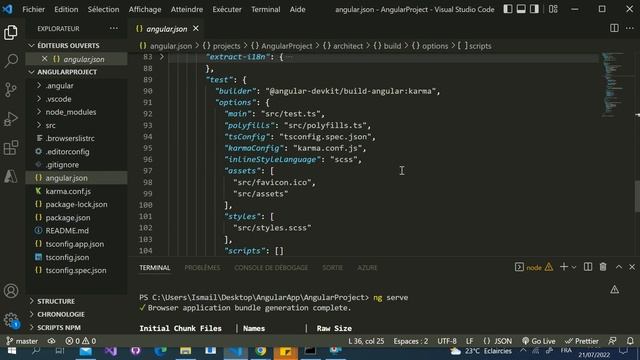Viewport: 640px width, 360px height.
Task: Click the master branch status item
Action: point(22,341)
